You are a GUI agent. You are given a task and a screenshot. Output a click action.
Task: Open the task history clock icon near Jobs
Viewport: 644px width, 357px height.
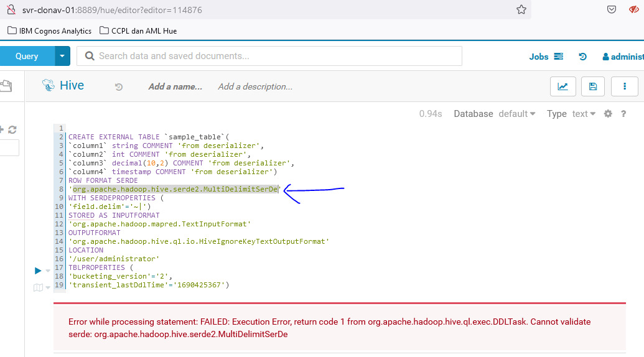click(x=582, y=57)
